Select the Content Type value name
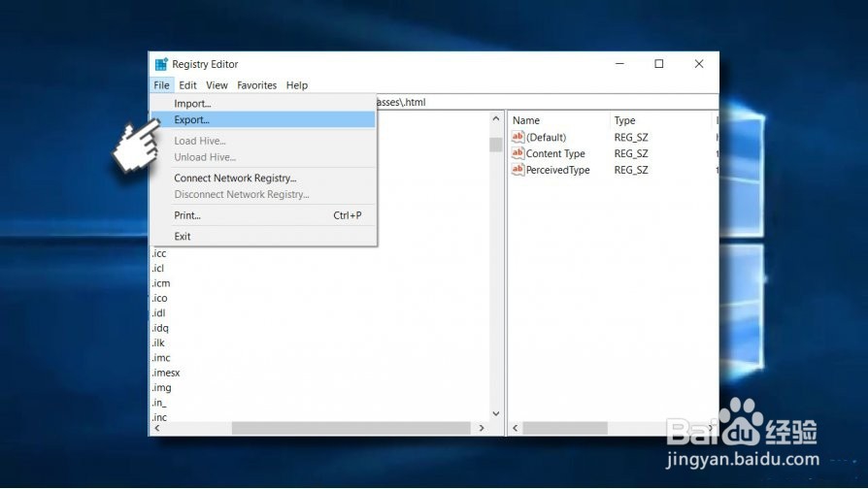The height and width of the screenshot is (489, 868). point(555,153)
